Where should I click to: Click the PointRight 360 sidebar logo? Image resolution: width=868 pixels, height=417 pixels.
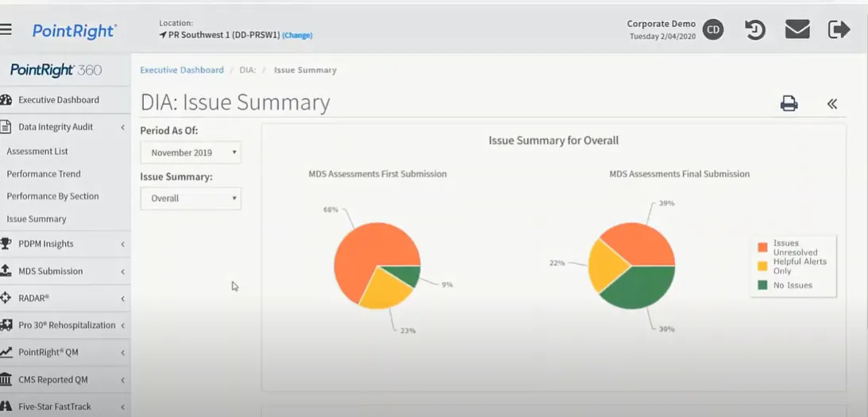pyautogui.click(x=56, y=70)
